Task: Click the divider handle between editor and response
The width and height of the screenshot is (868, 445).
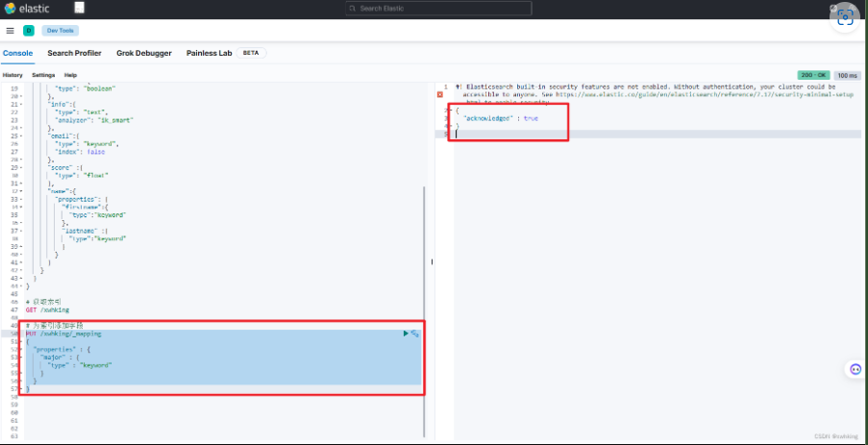Action: pos(433,261)
